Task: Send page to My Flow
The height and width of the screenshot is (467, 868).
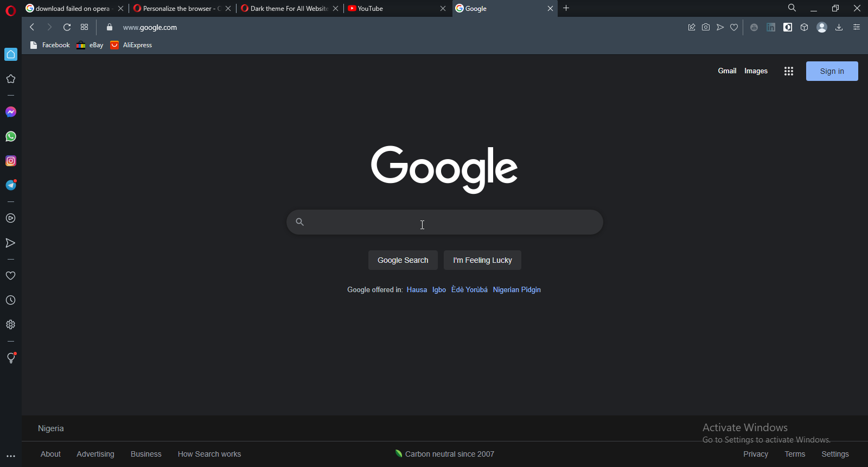Action: (x=720, y=27)
